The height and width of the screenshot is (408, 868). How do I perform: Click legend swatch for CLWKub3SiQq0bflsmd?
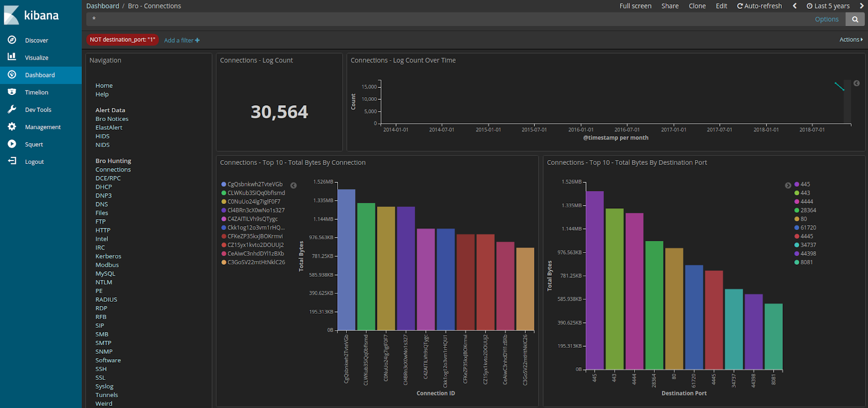pos(224,193)
